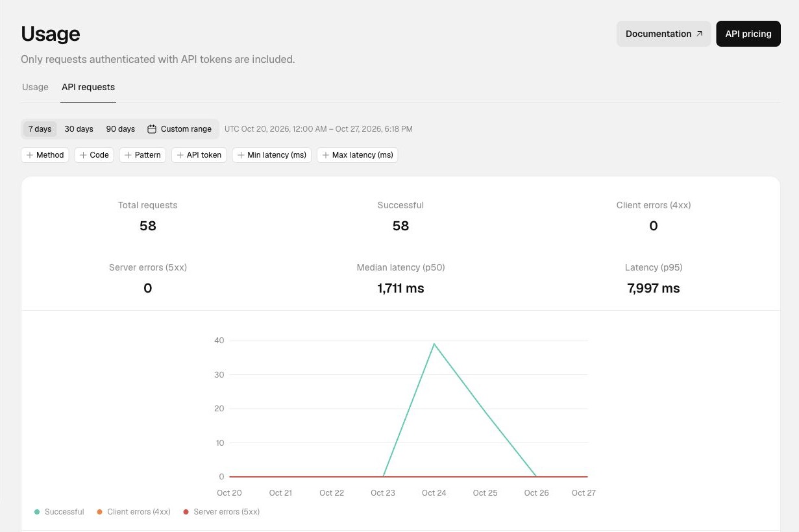Add a Pattern filter
Viewport: 799px width, 532px height.
[x=143, y=155]
